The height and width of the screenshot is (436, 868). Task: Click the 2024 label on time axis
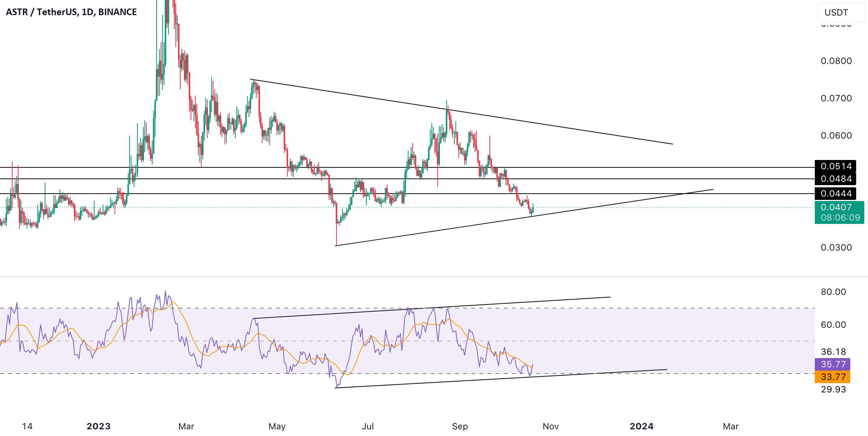click(x=642, y=426)
